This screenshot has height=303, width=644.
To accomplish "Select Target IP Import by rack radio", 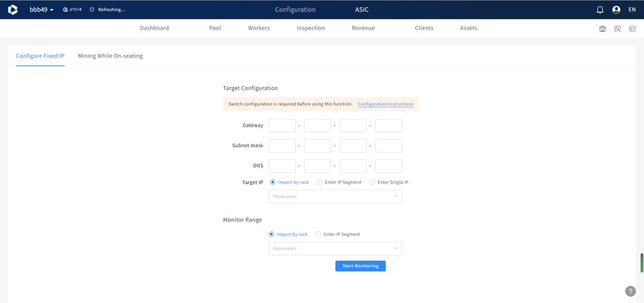I will coord(273,182).
